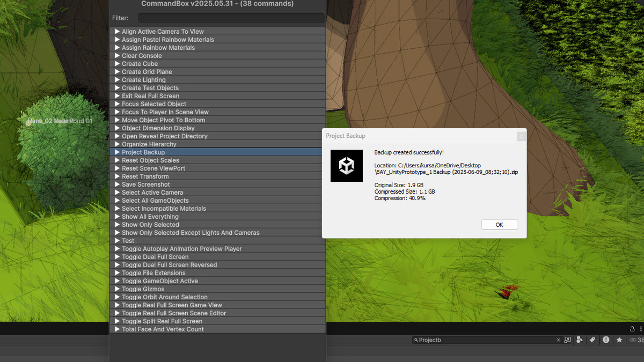Run Total Face And Vertex Count
Viewport: 644px width, 362px height.
[217, 329]
